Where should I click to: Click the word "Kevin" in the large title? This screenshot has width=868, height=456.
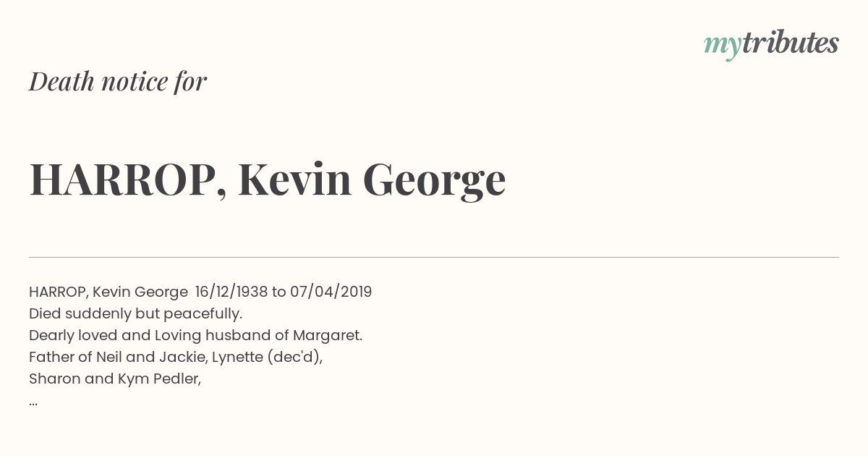click(x=294, y=180)
